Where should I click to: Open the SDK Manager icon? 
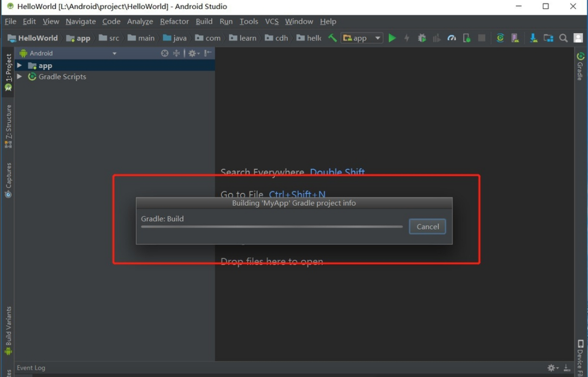533,38
